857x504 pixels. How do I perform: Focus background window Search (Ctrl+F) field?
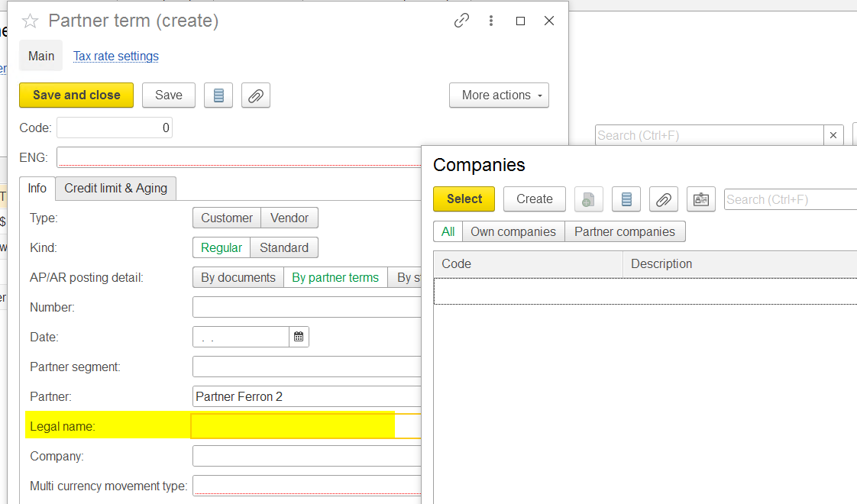[x=709, y=136]
